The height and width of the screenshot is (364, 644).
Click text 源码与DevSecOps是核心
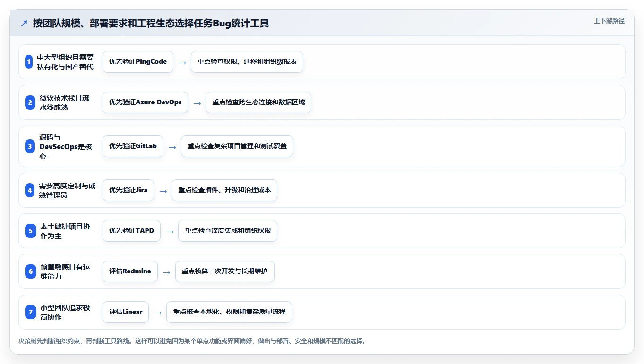pos(66,146)
